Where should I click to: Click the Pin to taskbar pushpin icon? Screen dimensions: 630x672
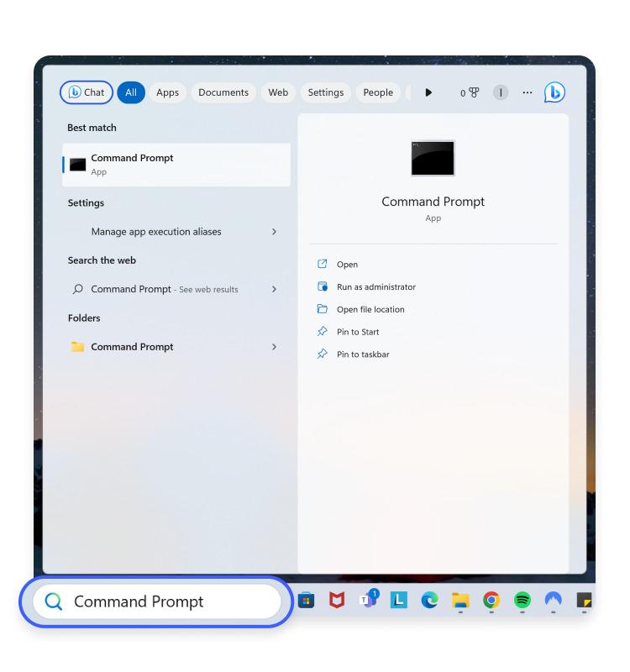click(x=323, y=354)
